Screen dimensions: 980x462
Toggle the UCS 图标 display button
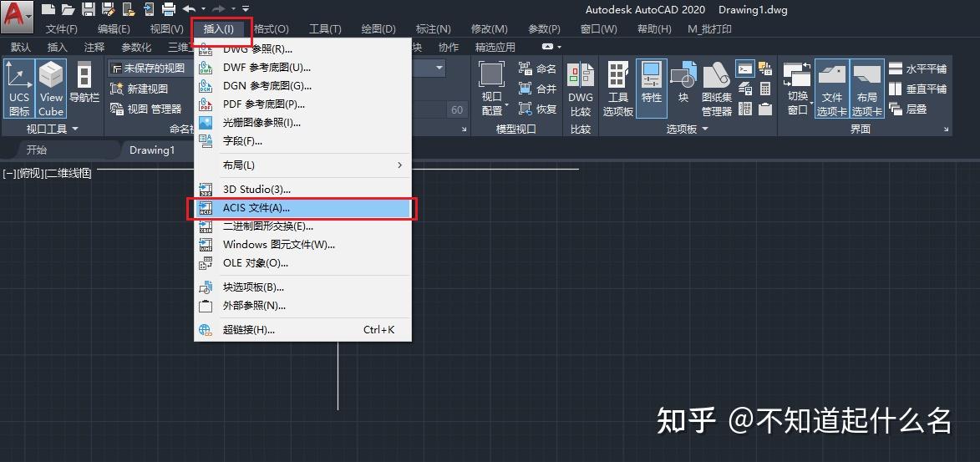point(19,89)
